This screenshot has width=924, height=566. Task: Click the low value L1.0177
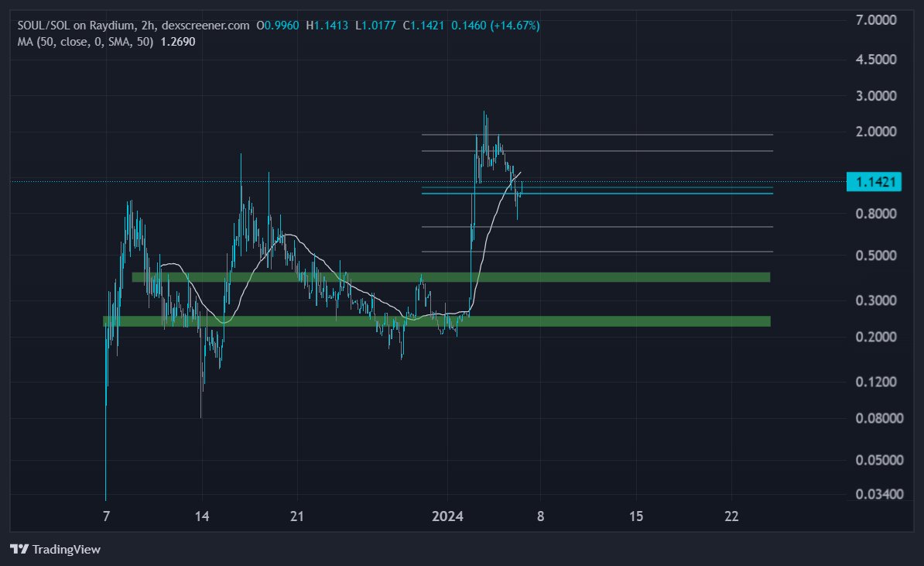click(377, 25)
